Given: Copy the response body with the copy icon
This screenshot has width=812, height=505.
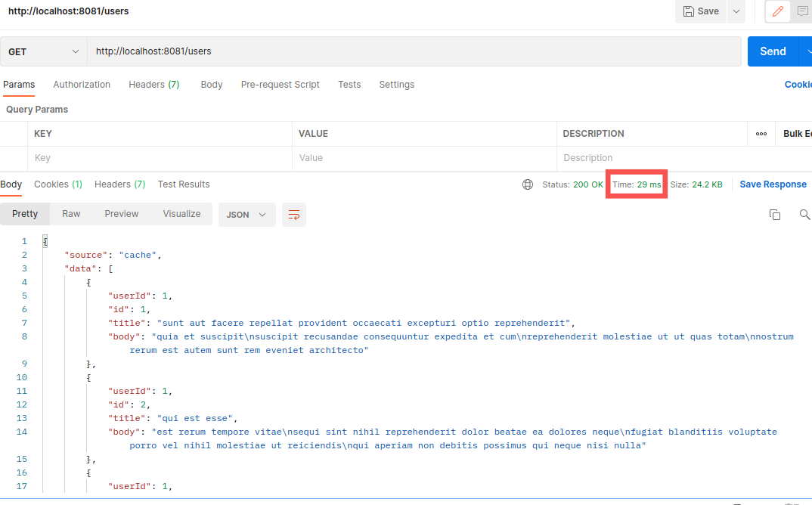Looking at the screenshot, I should [775, 214].
